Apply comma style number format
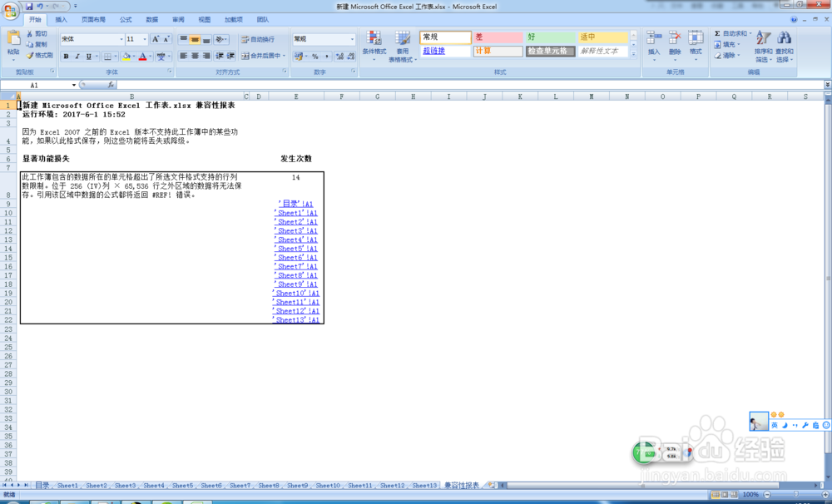832x504 pixels. click(x=326, y=57)
